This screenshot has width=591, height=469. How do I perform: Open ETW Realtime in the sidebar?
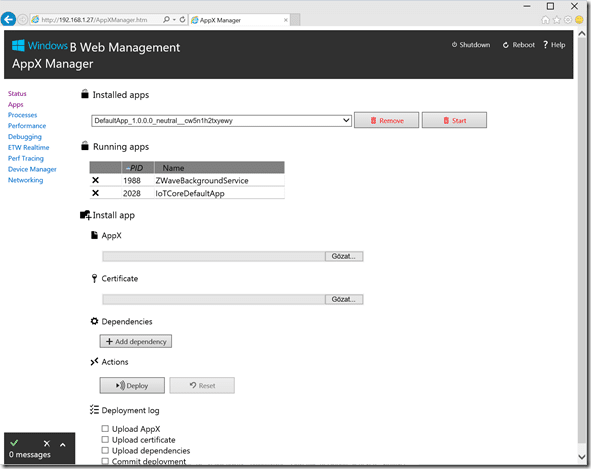coord(29,147)
